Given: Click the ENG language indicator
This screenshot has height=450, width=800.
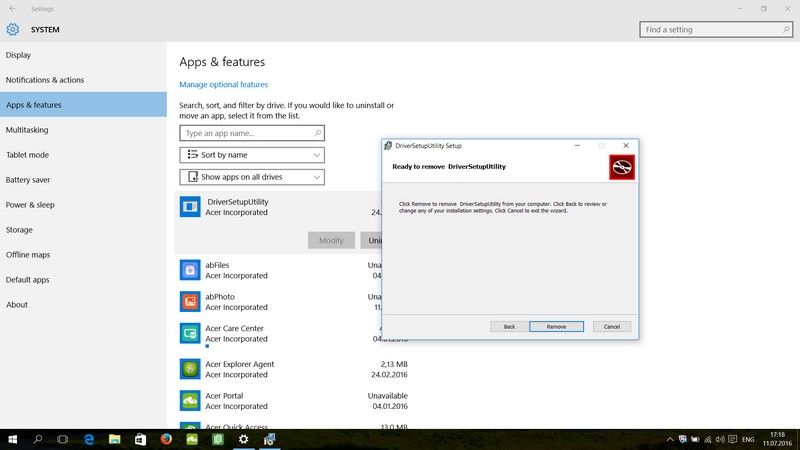Looking at the screenshot, I should click(748, 439).
